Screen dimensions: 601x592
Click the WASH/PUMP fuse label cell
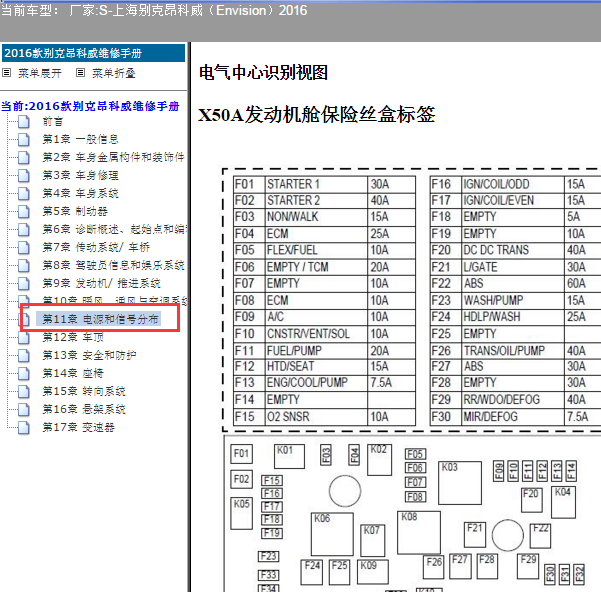(513, 300)
